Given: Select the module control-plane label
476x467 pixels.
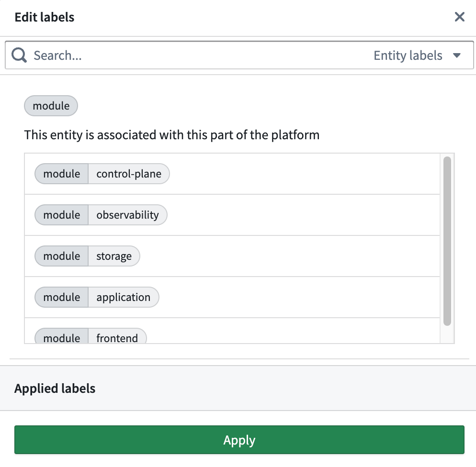Looking at the screenshot, I should tap(102, 174).
